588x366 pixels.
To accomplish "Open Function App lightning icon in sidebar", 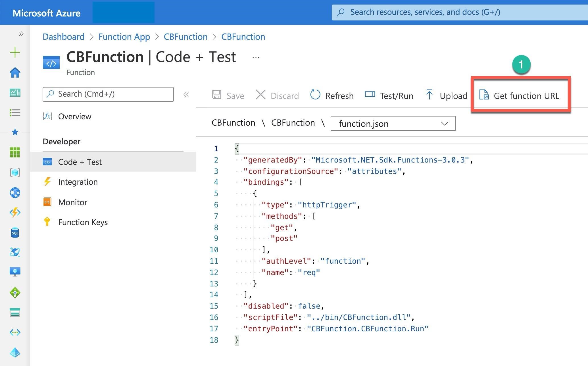I will pyautogui.click(x=15, y=213).
